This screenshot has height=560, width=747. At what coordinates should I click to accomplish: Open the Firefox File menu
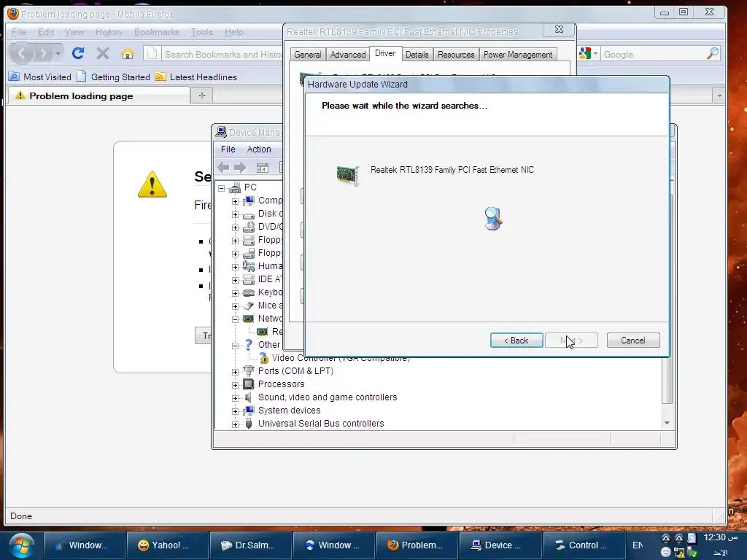(19, 32)
